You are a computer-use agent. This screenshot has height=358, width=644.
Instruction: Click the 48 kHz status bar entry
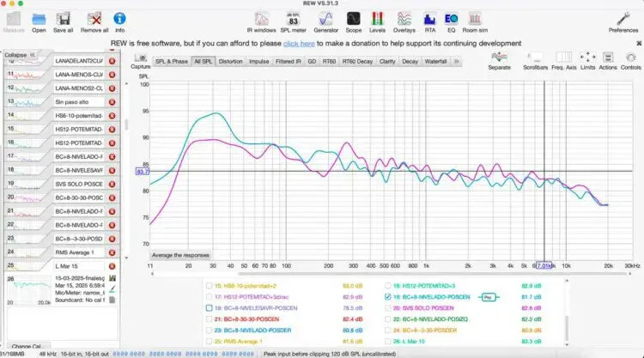tap(47, 354)
